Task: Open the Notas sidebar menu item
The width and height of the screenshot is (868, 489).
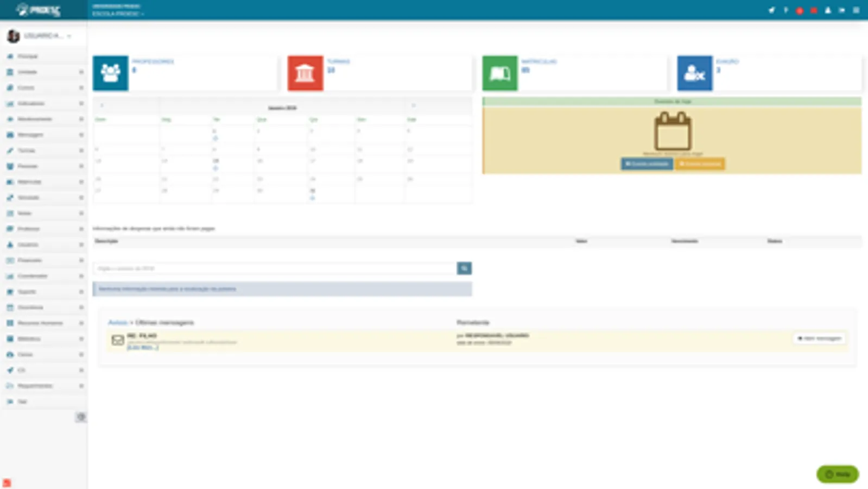Action: point(43,214)
